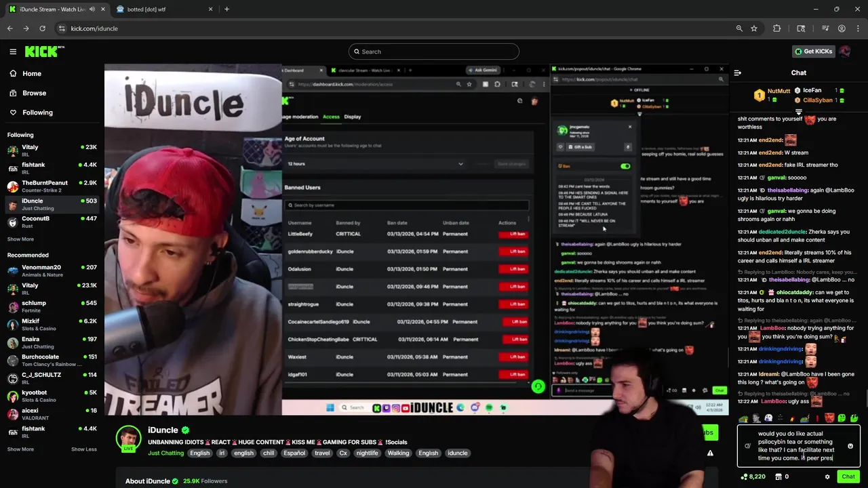This screenshot has width=868, height=488.
Task: Click iDuncle streamer avatar with LIVE badge
Action: coord(128,439)
